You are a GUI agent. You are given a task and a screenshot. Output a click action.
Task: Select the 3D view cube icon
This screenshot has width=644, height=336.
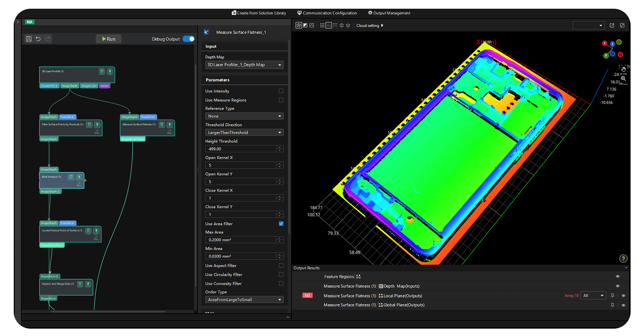pyautogui.click(x=299, y=25)
